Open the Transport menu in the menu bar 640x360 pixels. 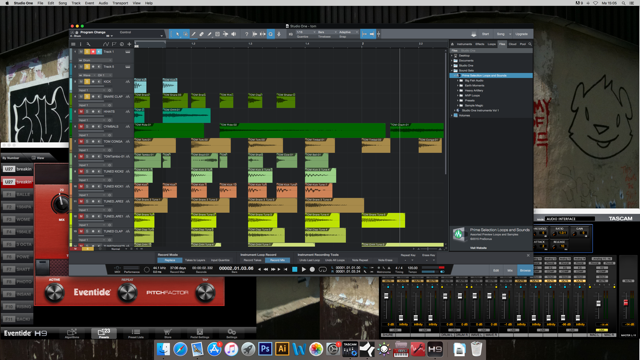[120, 3]
